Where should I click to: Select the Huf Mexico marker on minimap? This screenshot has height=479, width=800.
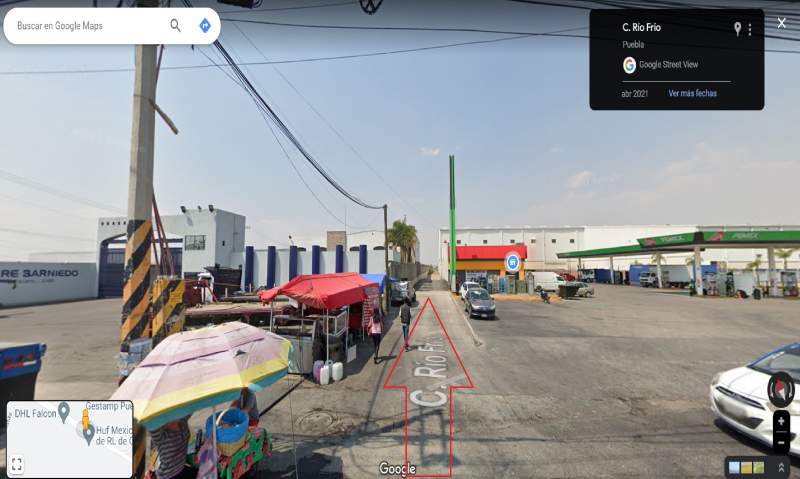89,434
